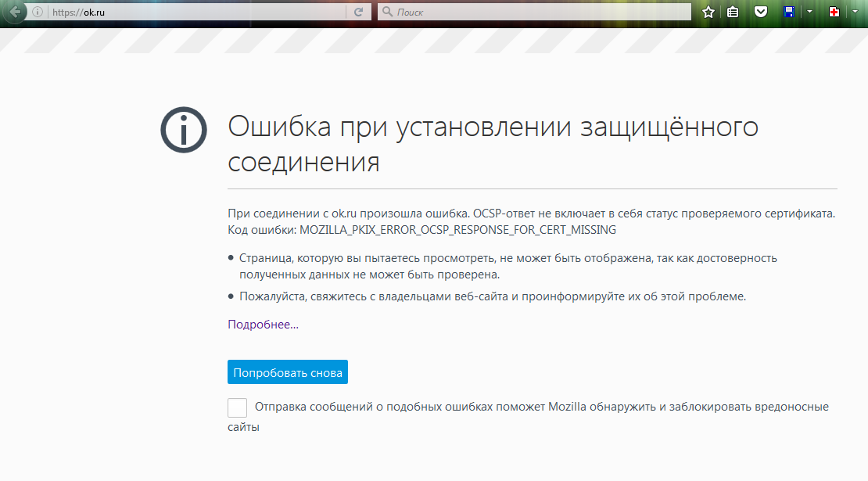Click the error code MOZILLA_PKIX_ERROR_OCSP_RESPONSE_FOR_CERT_MISSING

coord(457,230)
